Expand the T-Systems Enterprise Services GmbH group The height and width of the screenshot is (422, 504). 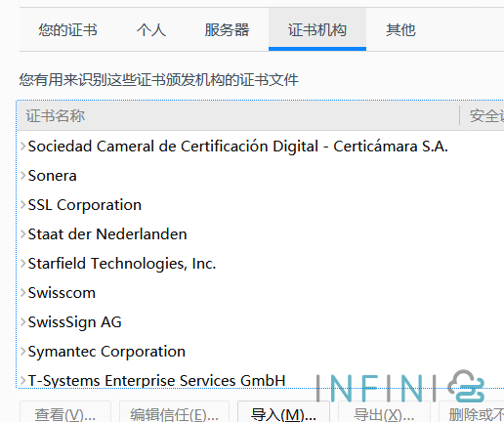point(22,381)
